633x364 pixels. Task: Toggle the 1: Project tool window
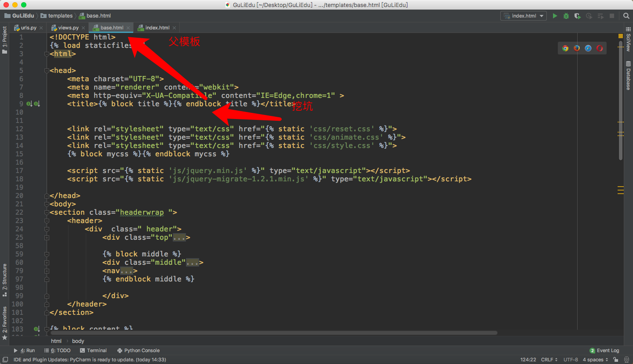tap(4, 40)
